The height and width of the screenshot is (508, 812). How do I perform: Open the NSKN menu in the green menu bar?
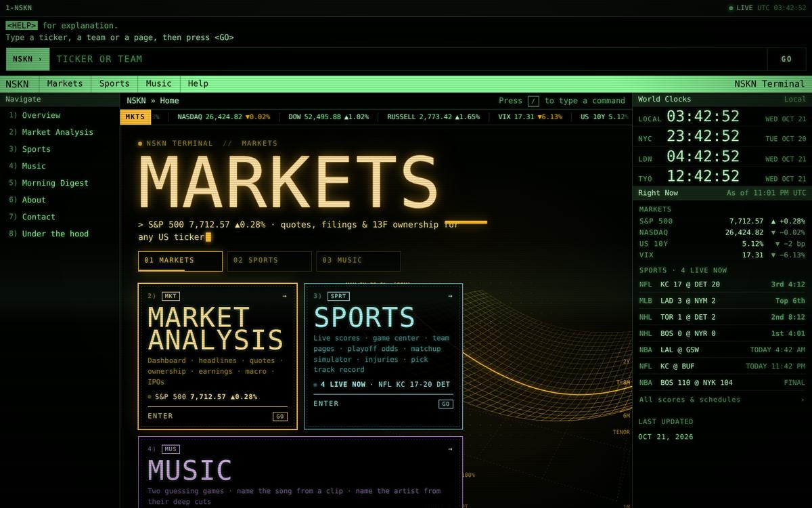pyautogui.click(x=18, y=84)
